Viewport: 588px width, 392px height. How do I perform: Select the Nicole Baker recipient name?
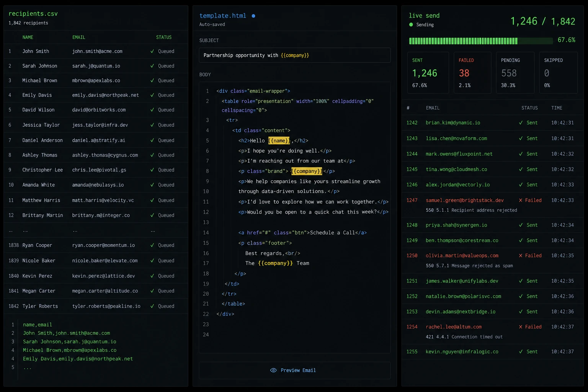coord(39,260)
